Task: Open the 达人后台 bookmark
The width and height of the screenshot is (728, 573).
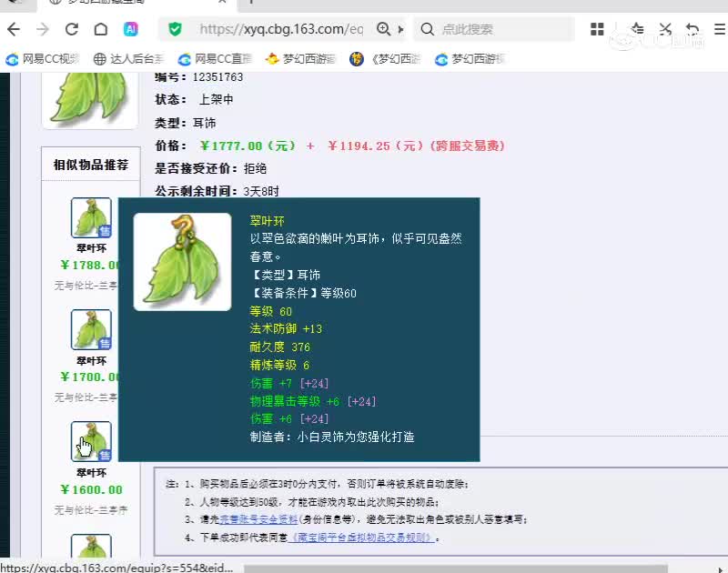Action: click(x=128, y=59)
